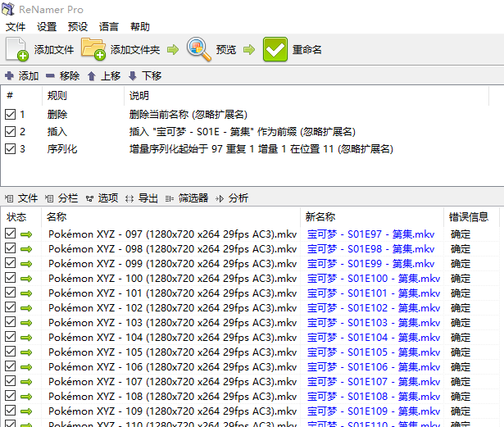This screenshot has width=504, height=427.
Task: Click 添加 to add a new rule
Action: [x=29, y=76]
